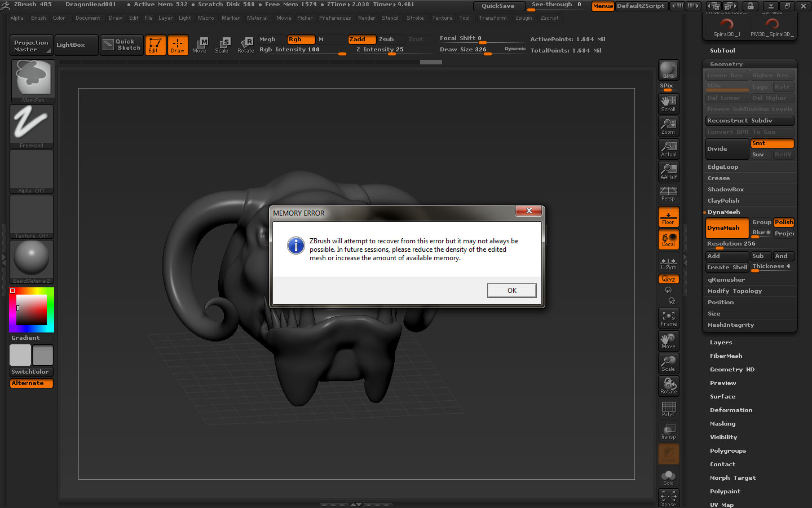812x508 pixels.
Task: Open the FreeHand stroke selector
Action: [32, 126]
